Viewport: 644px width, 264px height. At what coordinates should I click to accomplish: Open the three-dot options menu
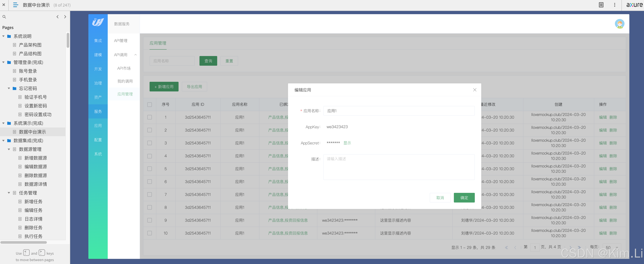615,5
